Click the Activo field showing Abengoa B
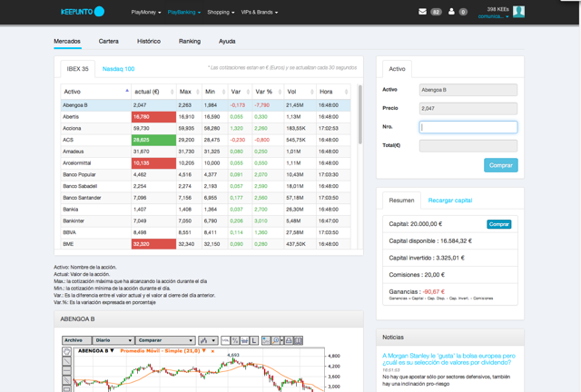Screen dimensions: 581x392 [468, 90]
